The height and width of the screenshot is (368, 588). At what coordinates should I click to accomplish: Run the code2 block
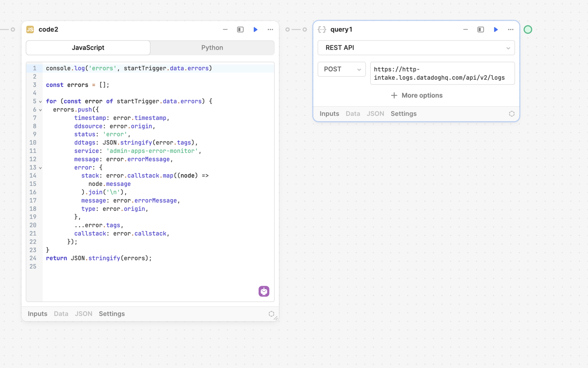coord(255,29)
